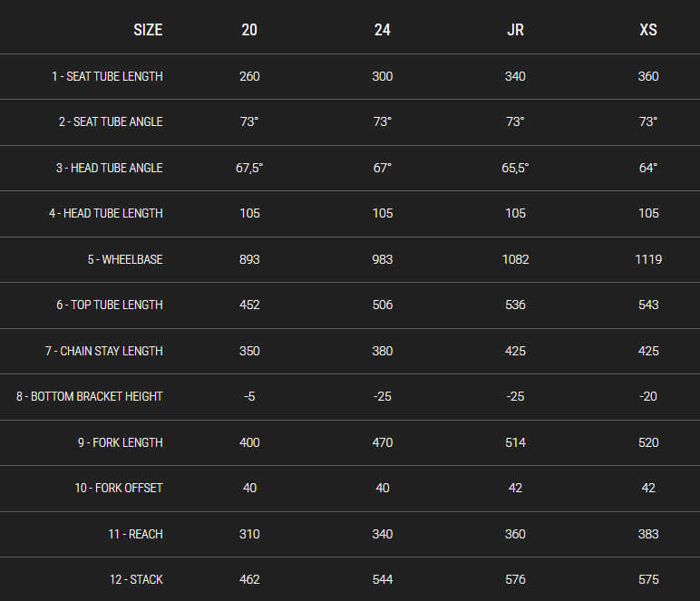This screenshot has height=601, width=700.
Task: Click the SIZE header label
Action: click(148, 30)
